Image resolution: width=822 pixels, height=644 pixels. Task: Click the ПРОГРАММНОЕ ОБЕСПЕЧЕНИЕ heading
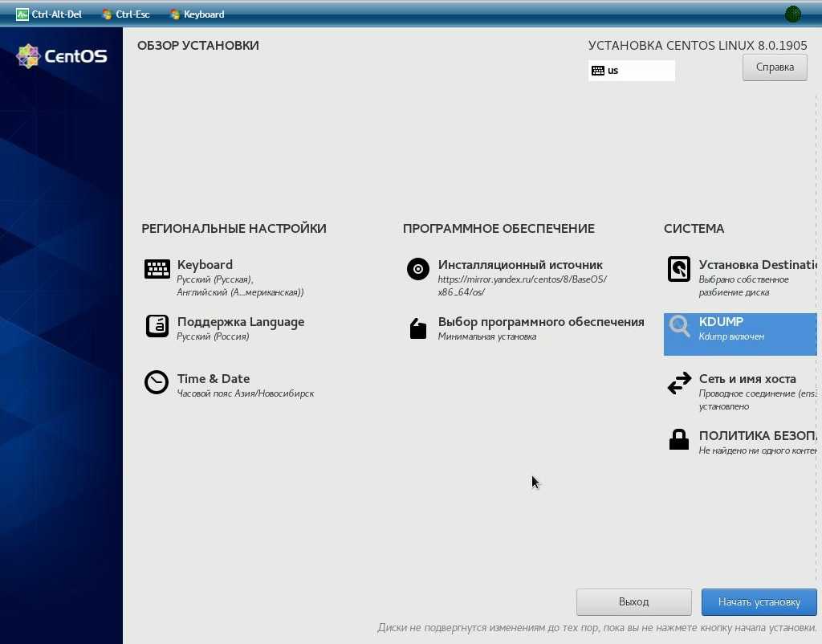click(498, 229)
